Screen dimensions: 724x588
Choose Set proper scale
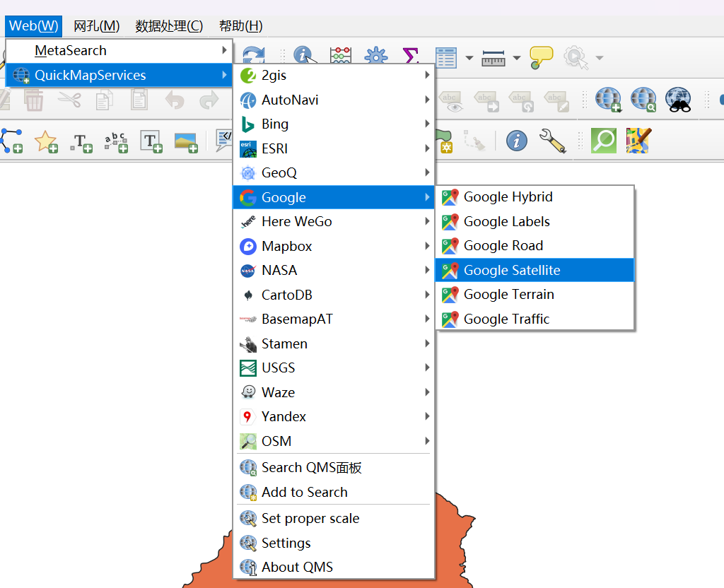click(334, 518)
